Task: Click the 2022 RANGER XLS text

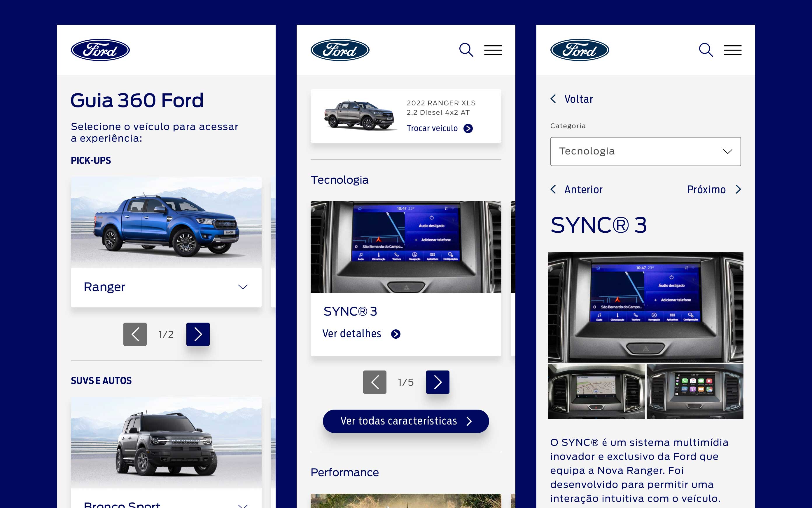Action: 441,103
